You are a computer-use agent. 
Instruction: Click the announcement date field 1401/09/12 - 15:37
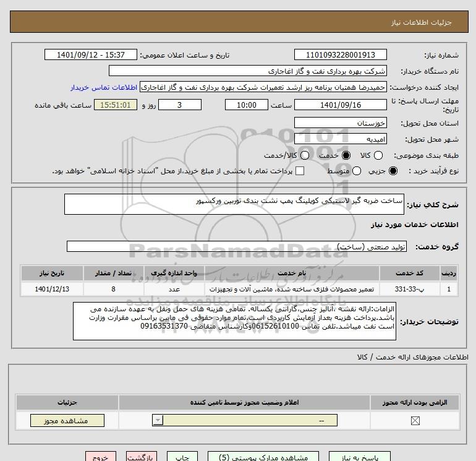(91, 54)
